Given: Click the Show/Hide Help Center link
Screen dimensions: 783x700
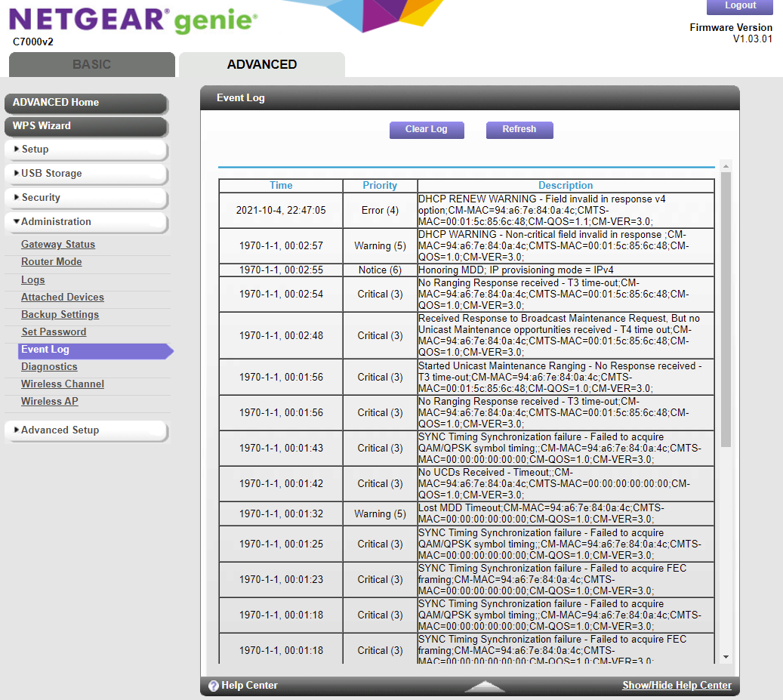Looking at the screenshot, I should pyautogui.click(x=677, y=685).
